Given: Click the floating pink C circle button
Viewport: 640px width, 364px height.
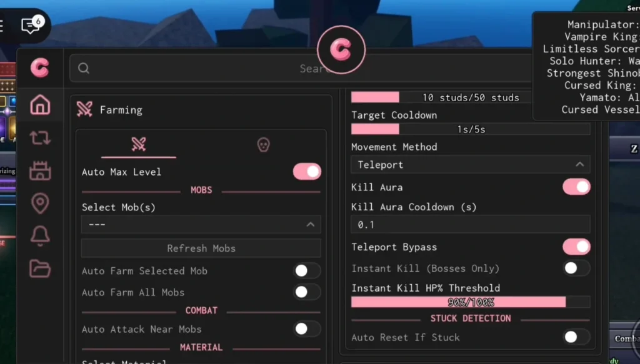Looking at the screenshot, I should coord(341,50).
